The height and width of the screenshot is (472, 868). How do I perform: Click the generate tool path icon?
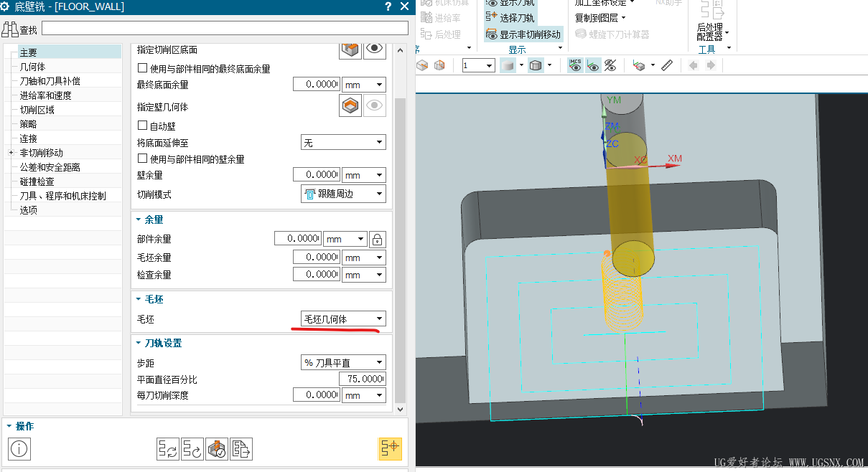tap(169, 449)
